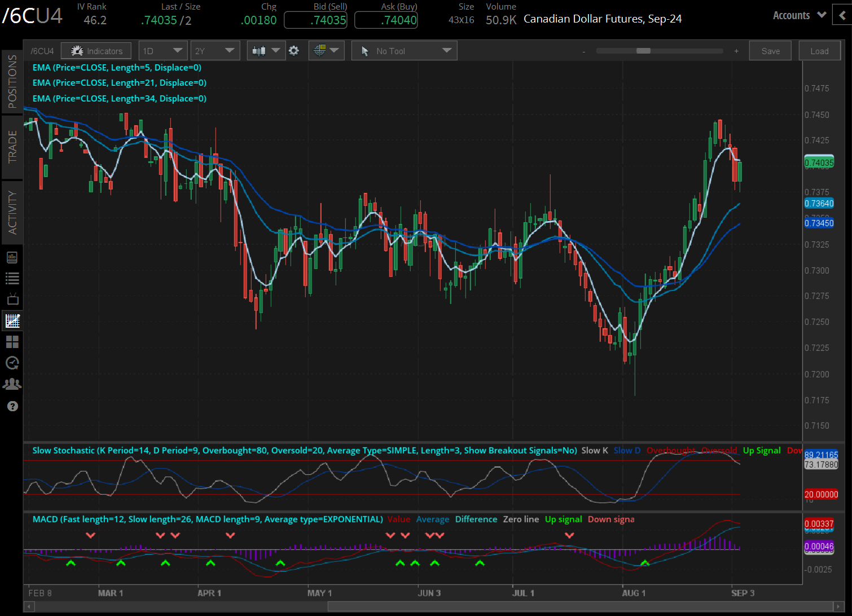Open chart settings via the gear icon
Screen dimensions: 852x616
(x=294, y=50)
